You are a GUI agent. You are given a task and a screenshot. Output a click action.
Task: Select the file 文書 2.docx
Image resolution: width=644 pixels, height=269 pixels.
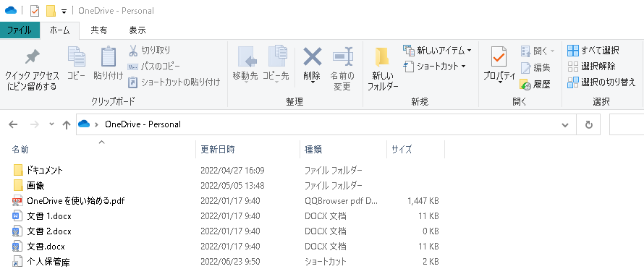point(49,231)
